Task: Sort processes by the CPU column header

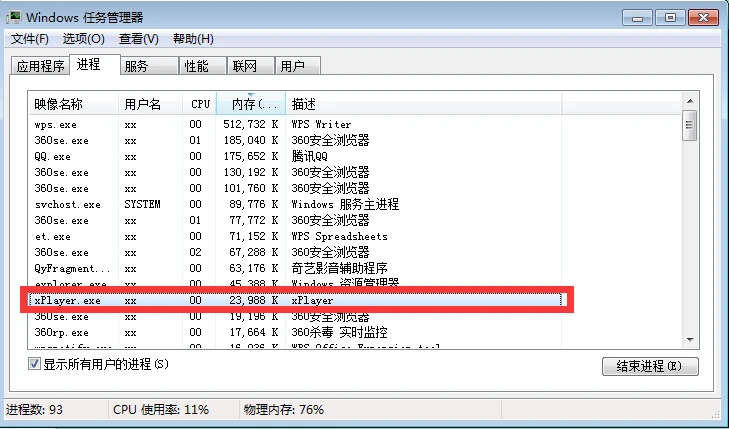Action: point(200,104)
